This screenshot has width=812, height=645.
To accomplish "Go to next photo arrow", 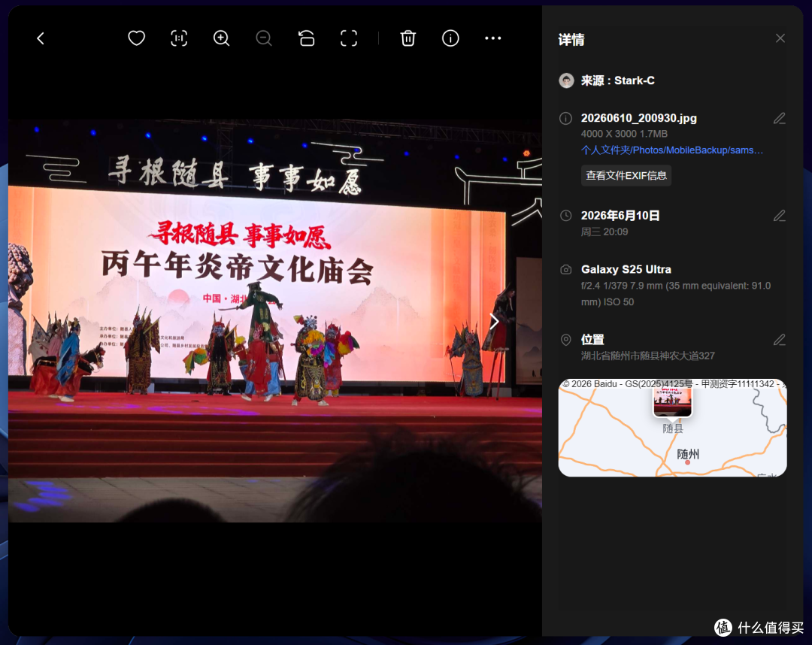I will 494,322.
